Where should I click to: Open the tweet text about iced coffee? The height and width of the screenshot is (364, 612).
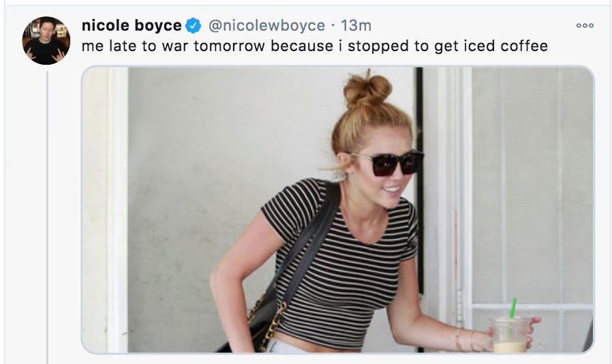[315, 46]
